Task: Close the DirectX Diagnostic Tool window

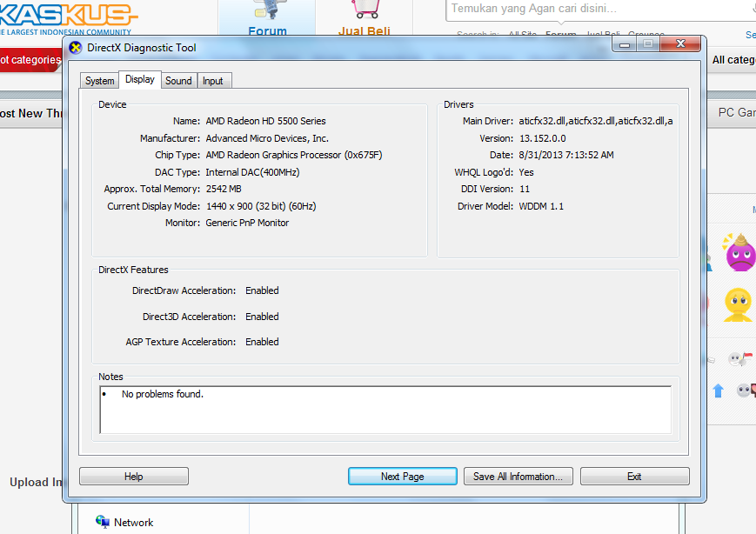Action: point(680,43)
